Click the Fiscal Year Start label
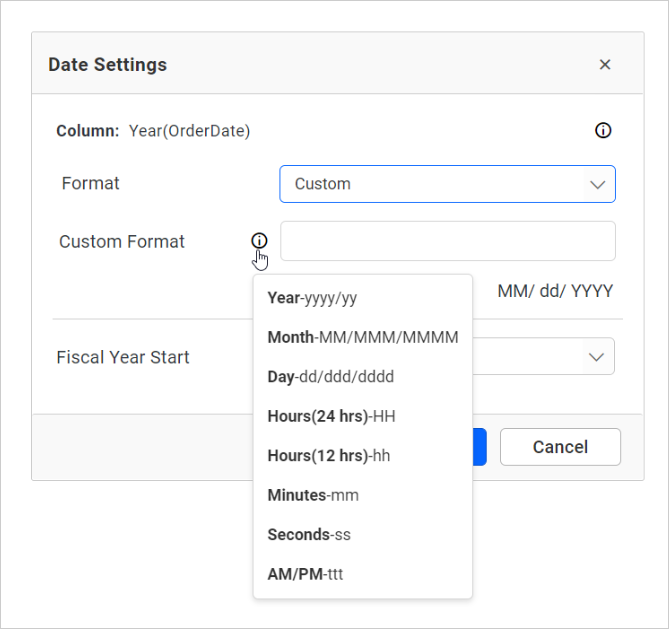 [x=123, y=357]
